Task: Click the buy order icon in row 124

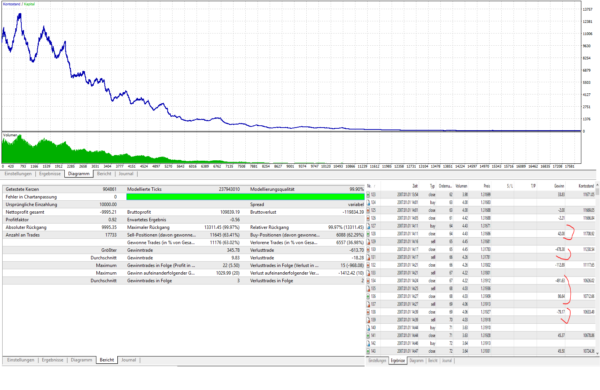Action: 368,202
